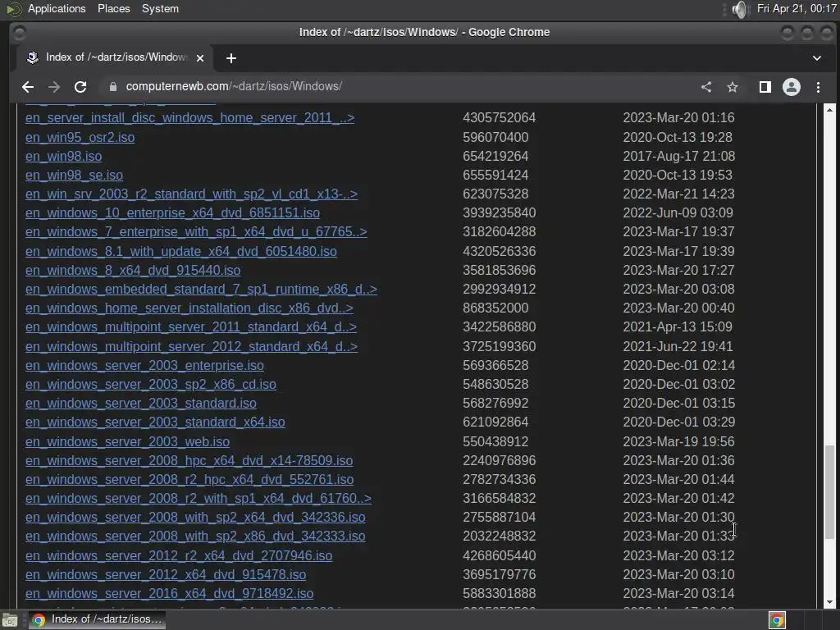Click the Chrome icon in the bottom-right tray
Screen dimensions: 840x630
tap(777, 620)
